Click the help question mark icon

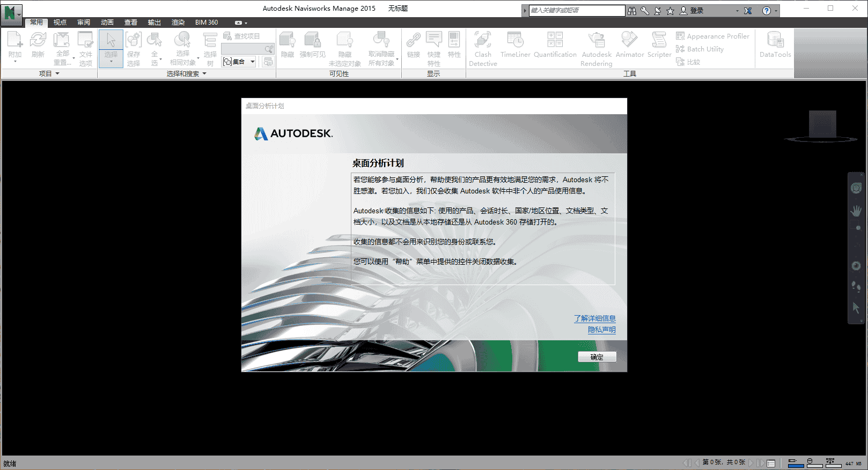click(767, 11)
